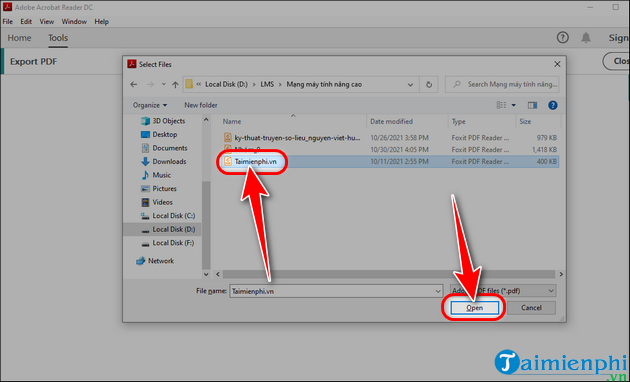Click the Local Disk (D:) breadcrumb
Viewport: 630px width, 382px height.
tap(226, 84)
